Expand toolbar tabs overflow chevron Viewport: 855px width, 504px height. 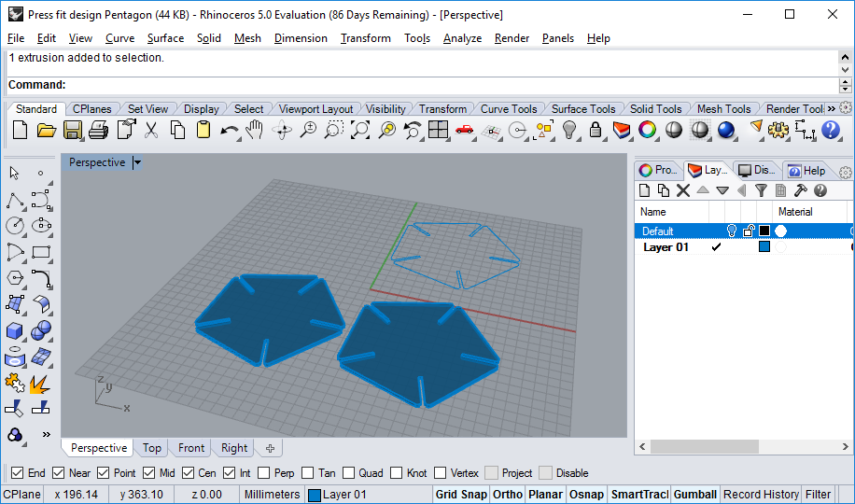tap(831, 109)
